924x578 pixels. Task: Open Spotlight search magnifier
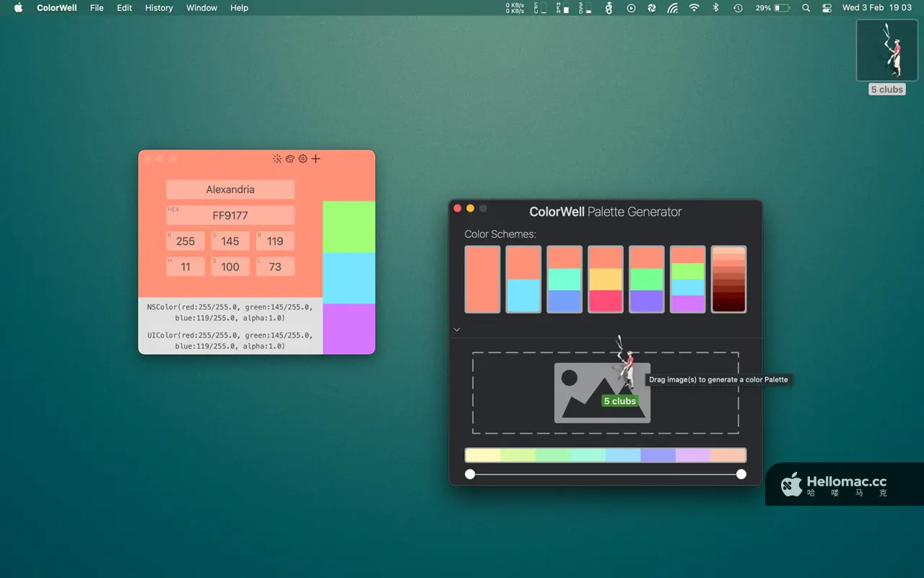click(806, 8)
